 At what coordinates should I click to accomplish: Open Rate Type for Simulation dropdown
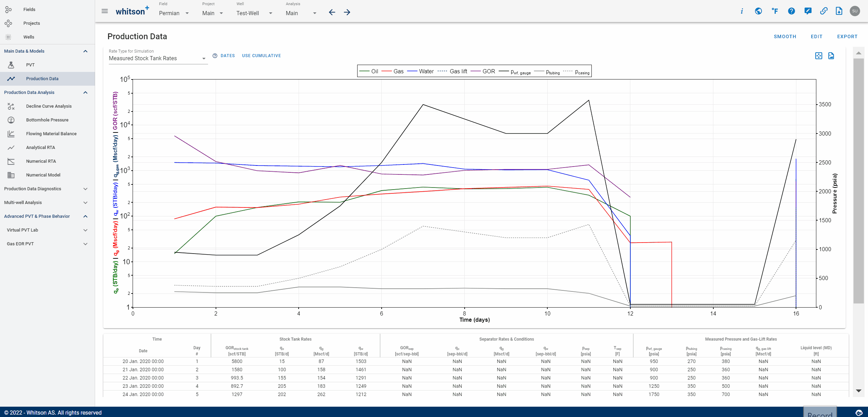point(158,58)
